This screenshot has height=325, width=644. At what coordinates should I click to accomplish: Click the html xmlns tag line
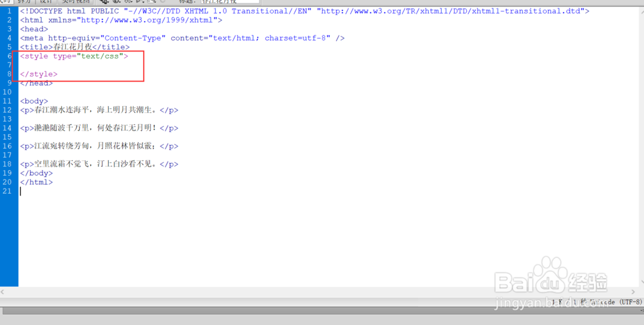coord(121,20)
